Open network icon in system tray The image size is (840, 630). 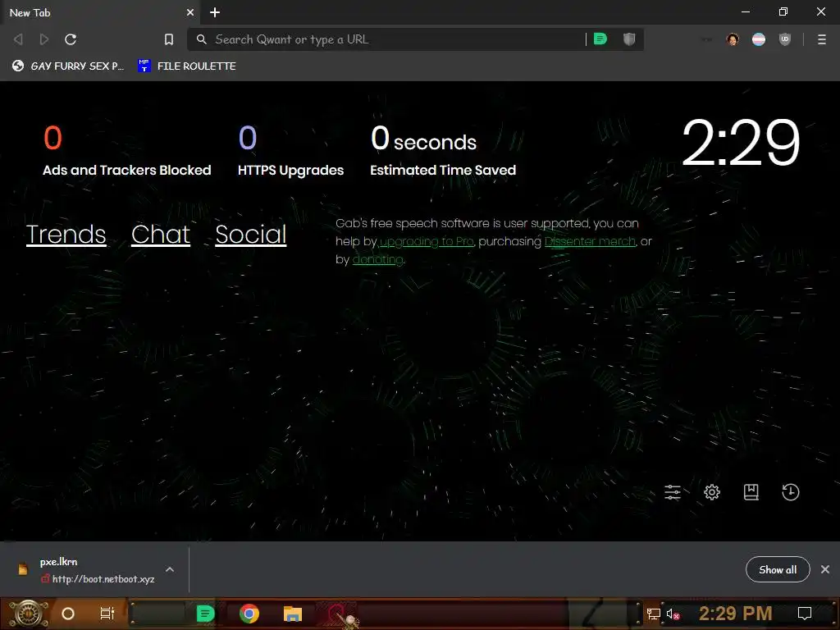654,614
